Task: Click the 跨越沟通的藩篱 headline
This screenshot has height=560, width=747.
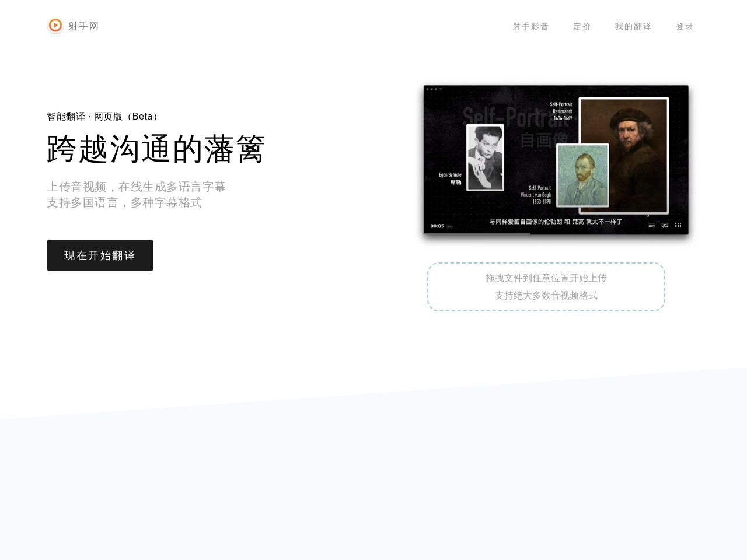Action: tap(156, 149)
